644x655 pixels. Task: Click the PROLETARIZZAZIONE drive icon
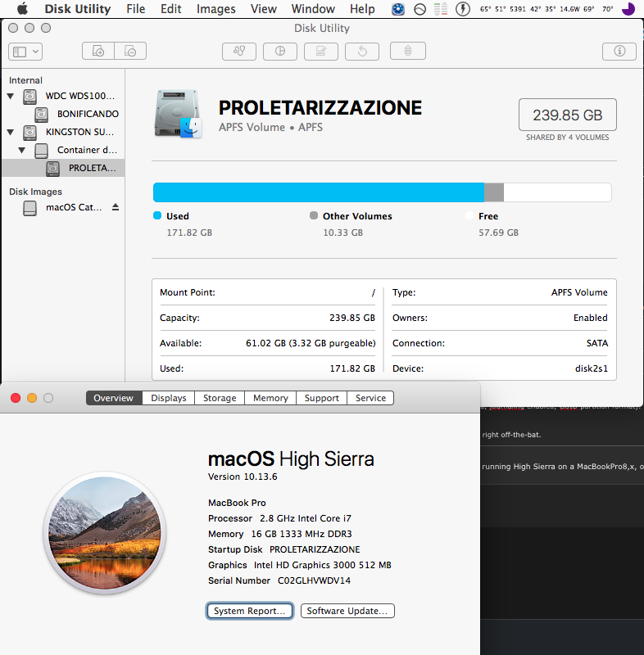click(x=178, y=114)
